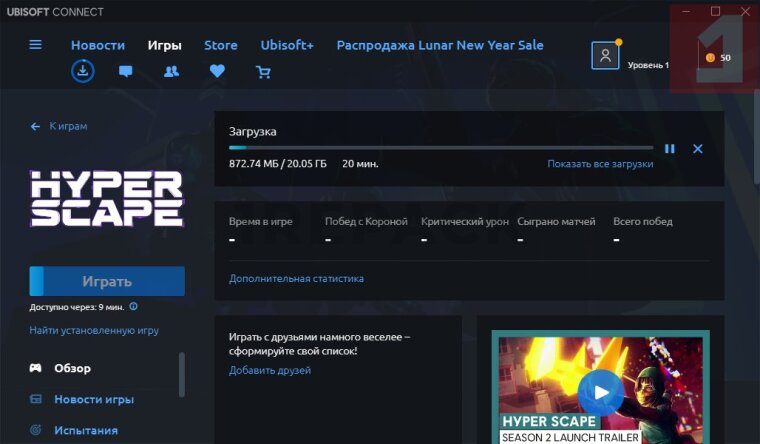
Task: Open Распродажа Lunar New Year Sale
Action: (x=440, y=45)
